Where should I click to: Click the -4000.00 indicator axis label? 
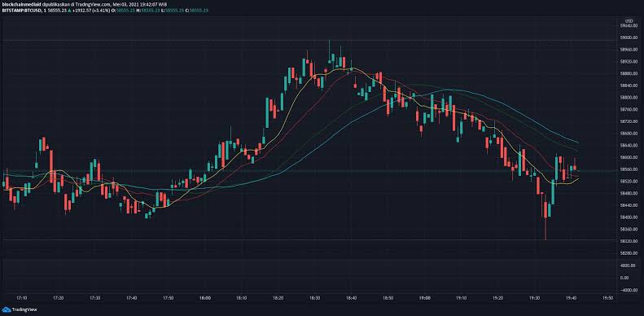(x=629, y=290)
